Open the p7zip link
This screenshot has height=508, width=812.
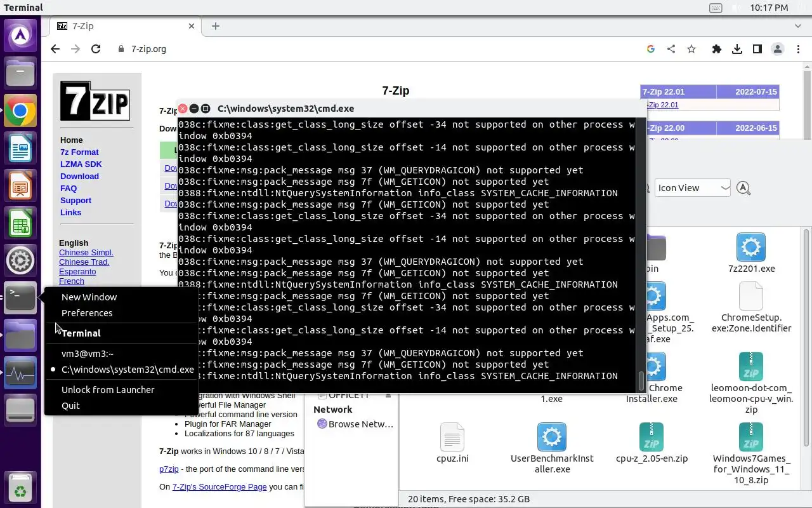coord(169,469)
